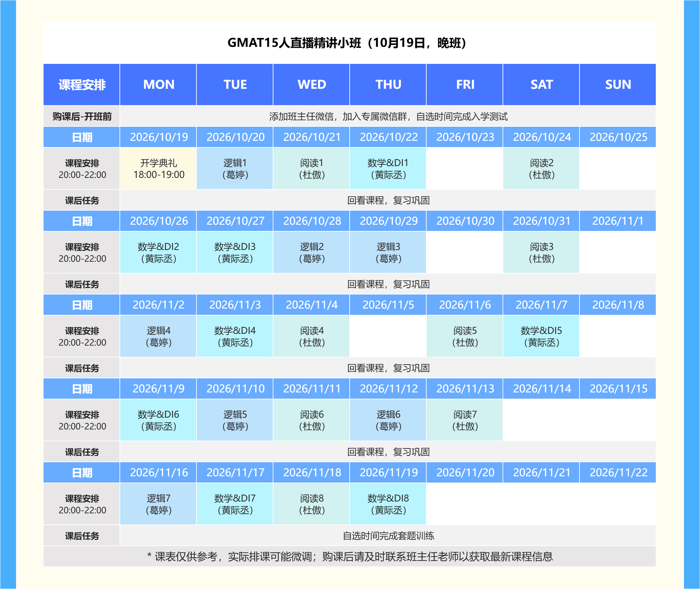Viewport: 700px width, 589px height.
Task: Click the "数学&DI4（黄际丞）" class cell
Action: 235,336
